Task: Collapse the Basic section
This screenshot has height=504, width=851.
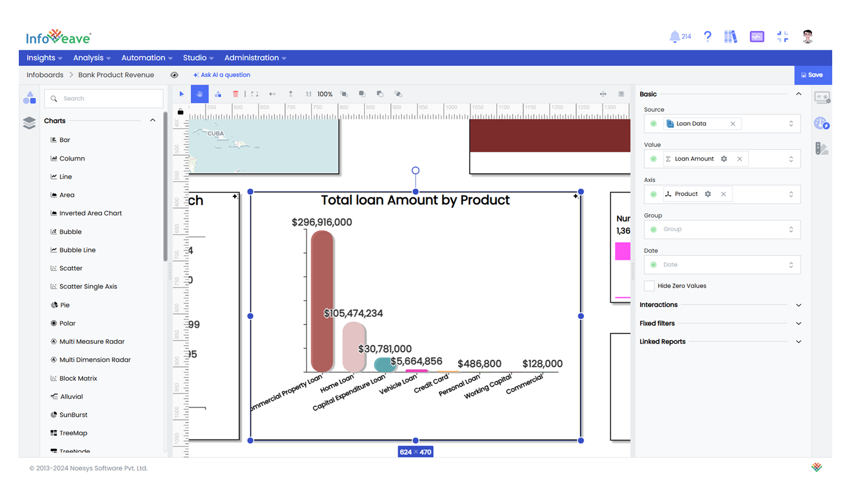Action: click(799, 94)
